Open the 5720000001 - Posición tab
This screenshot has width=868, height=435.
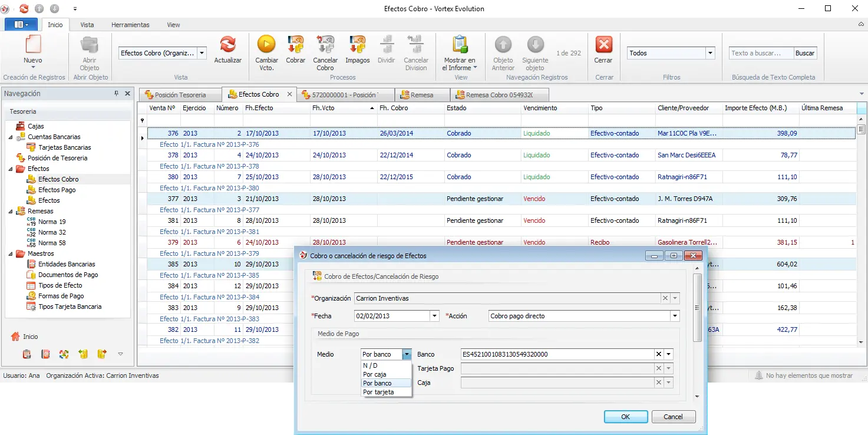345,94
